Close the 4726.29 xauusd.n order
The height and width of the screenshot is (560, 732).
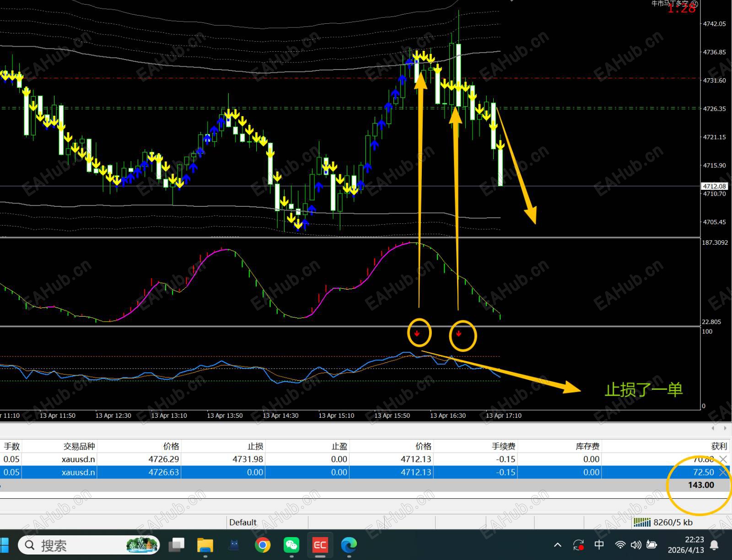[x=723, y=459]
